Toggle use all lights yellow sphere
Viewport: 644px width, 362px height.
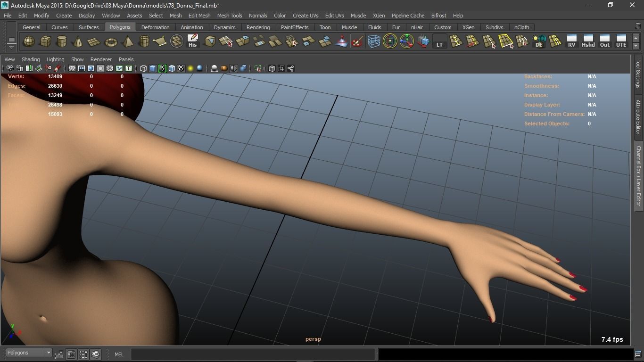190,68
